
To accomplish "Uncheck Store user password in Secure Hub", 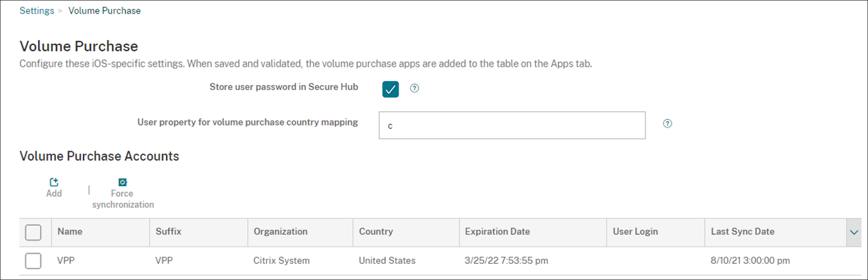I will (390, 89).
